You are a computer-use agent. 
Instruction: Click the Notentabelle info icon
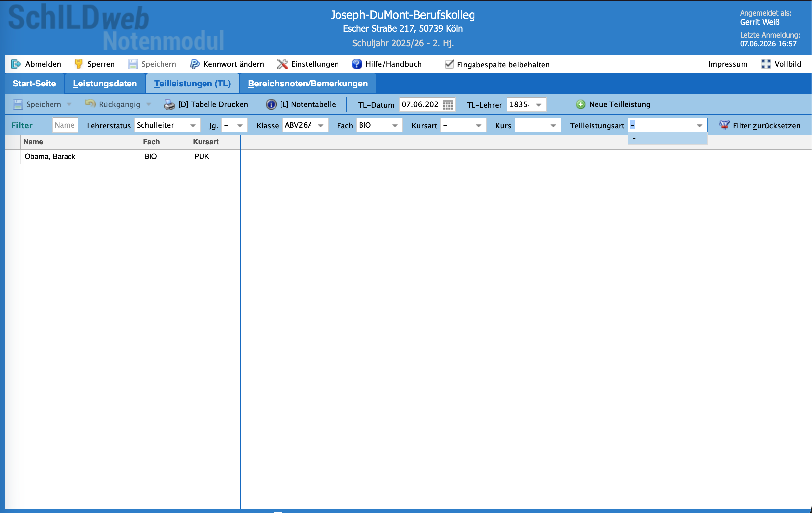[x=271, y=104]
